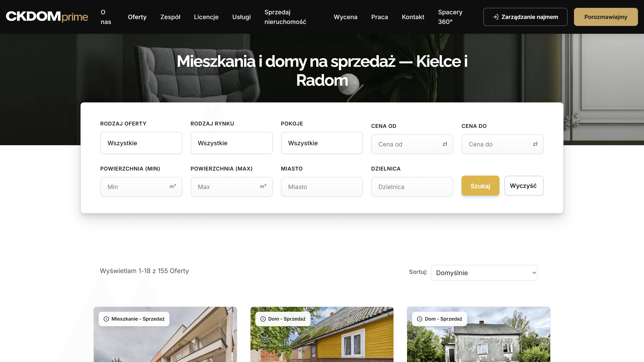This screenshot has width=644, height=362.
Task: Focus the Cena do input field
Action: tap(502, 144)
